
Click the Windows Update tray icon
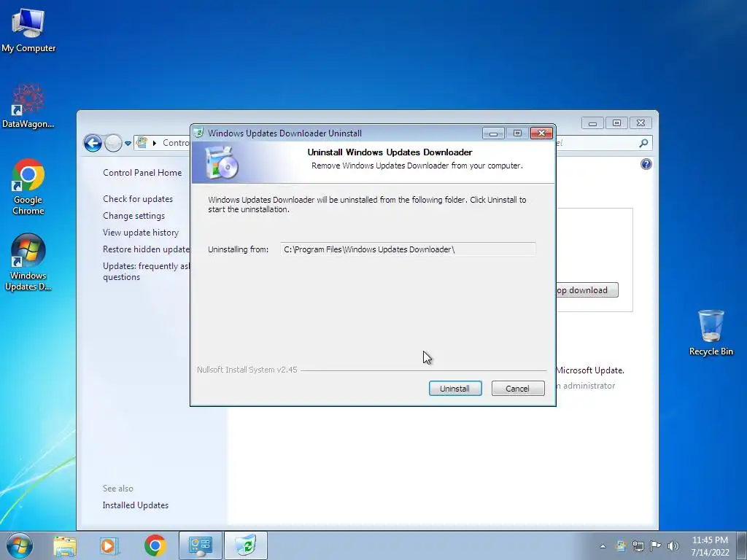pyautogui.click(x=620, y=546)
